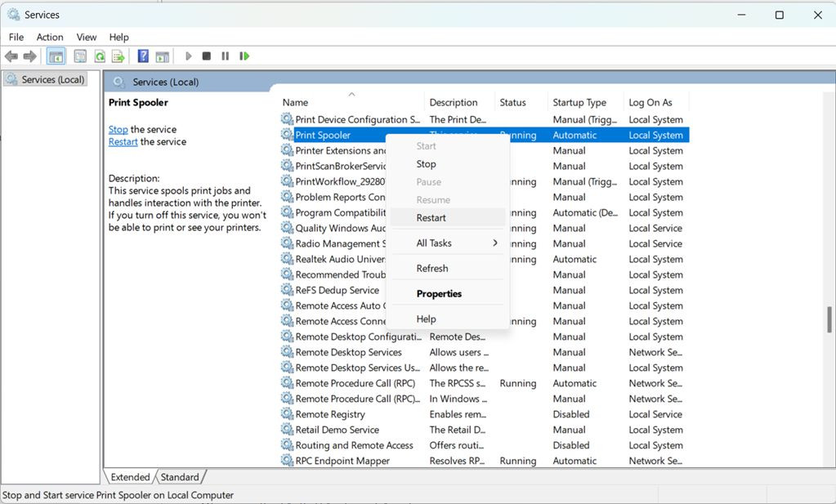The height and width of the screenshot is (504, 836).
Task: Click Network Service logon of Remote Desktop Services
Action: pyautogui.click(x=655, y=352)
